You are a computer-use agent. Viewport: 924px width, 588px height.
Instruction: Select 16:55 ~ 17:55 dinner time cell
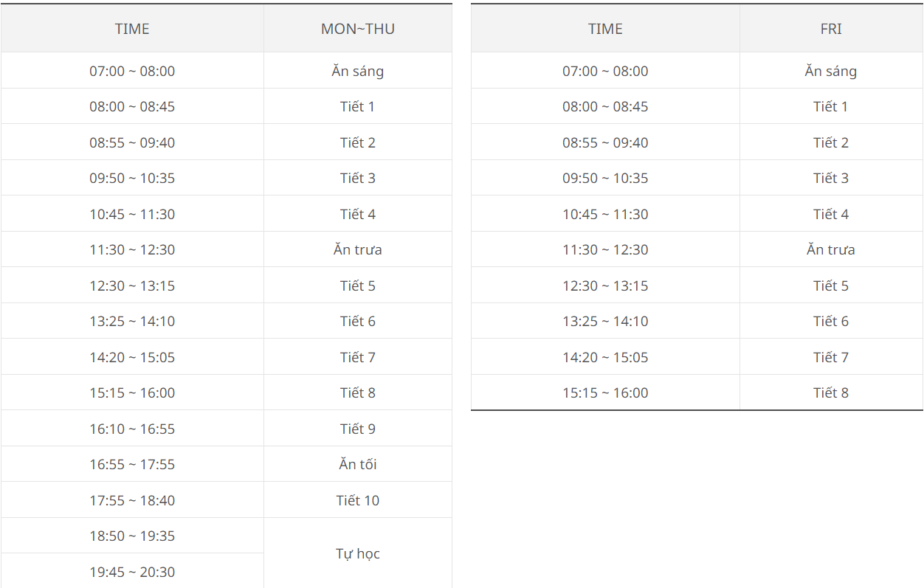(x=132, y=464)
